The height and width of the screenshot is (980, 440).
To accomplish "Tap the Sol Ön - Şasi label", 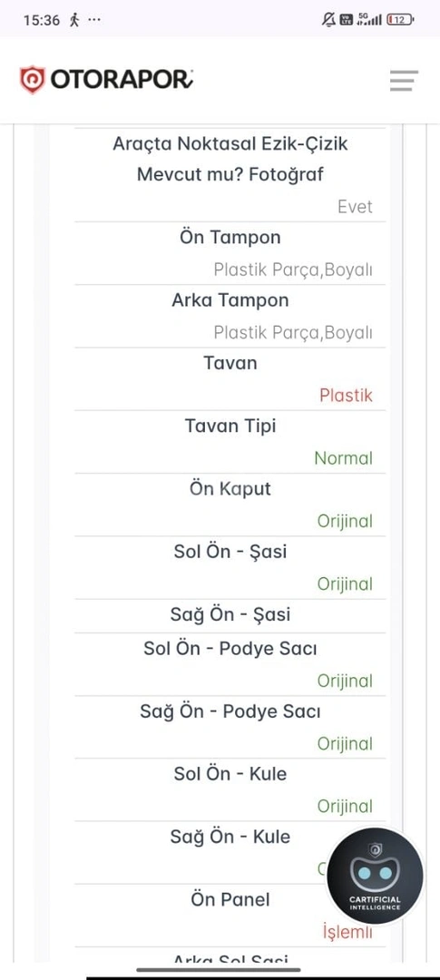I will [x=230, y=552].
